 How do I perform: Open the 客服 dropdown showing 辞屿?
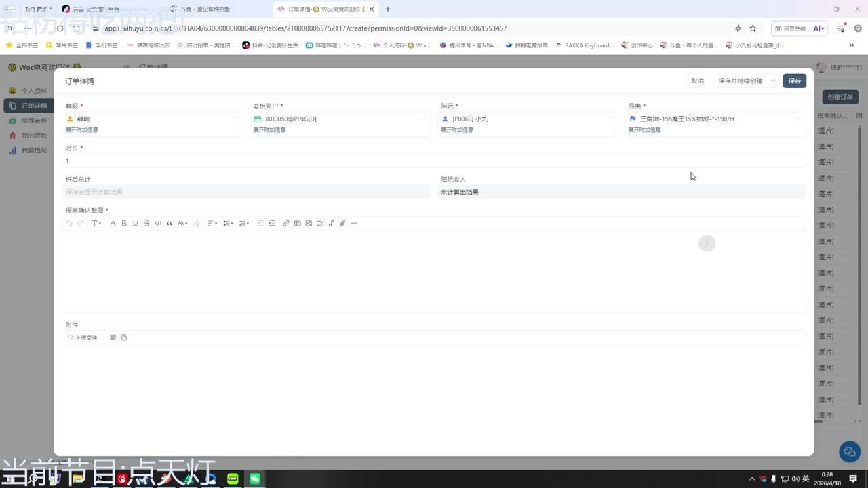click(x=153, y=119)
